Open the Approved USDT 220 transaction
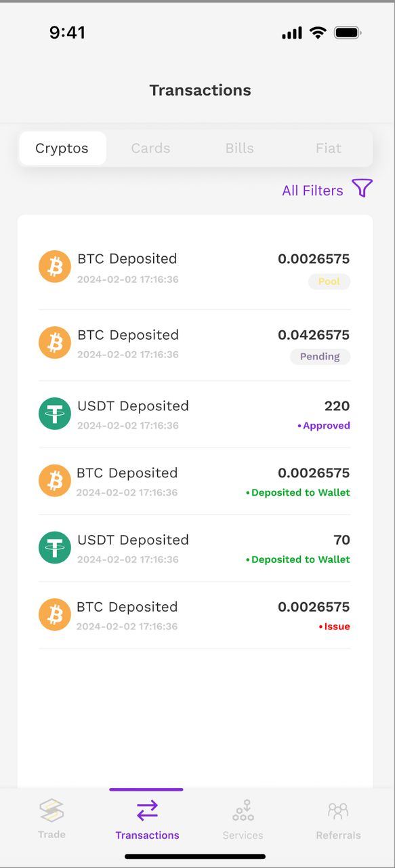The height and width of the screenshot is (868, 395). click(x=194, y=414)
